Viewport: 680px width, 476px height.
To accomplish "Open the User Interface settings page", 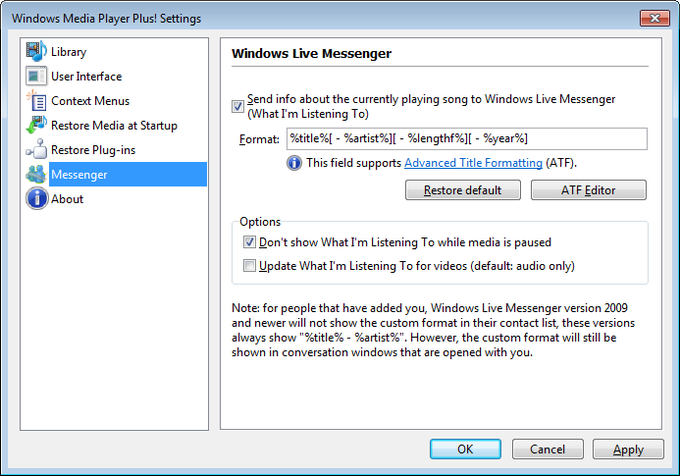I will [86, 76].
